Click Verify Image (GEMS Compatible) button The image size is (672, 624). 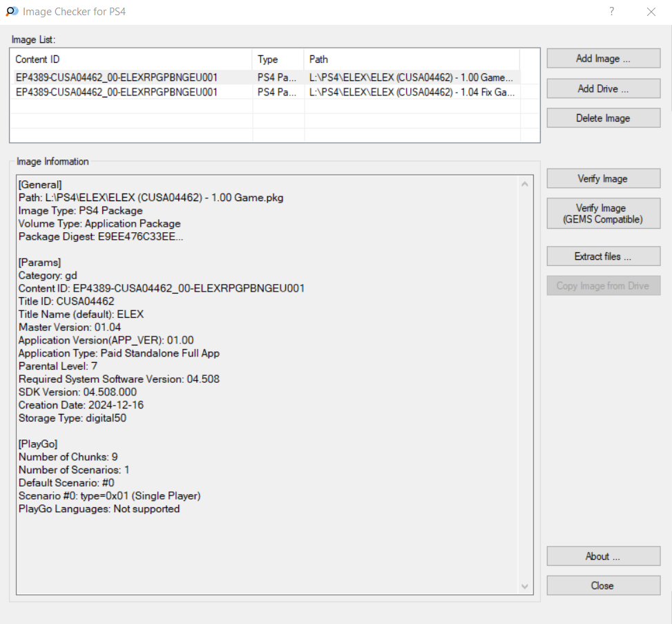[603, 213]
